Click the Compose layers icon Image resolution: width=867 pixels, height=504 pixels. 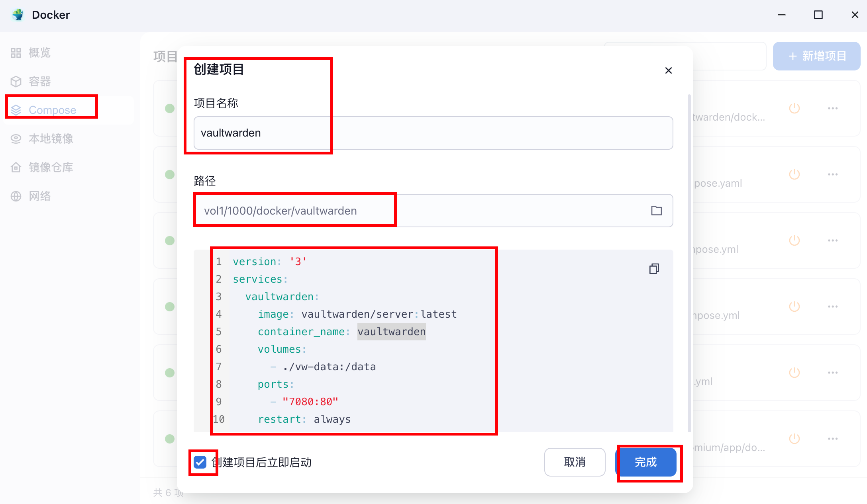tap(16, 110)
